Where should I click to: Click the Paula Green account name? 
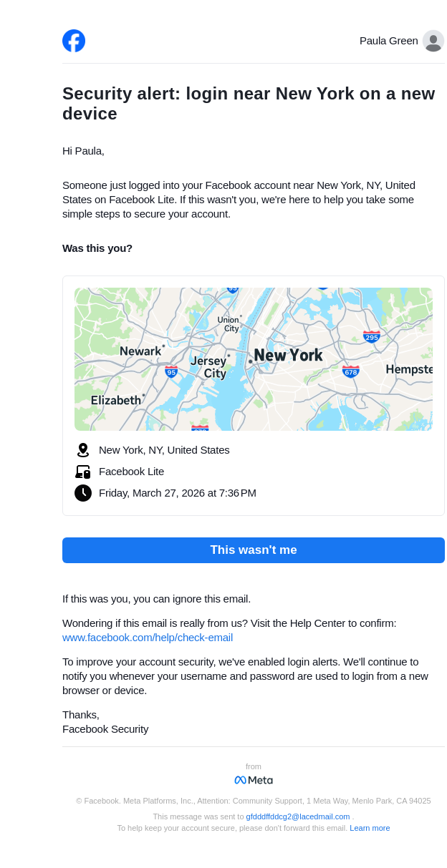[x=388, y=41]
